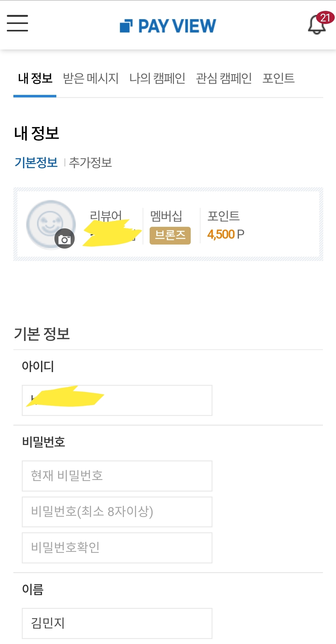Click the red 21 notification badge
Screen dimensions: 336x644
[x=325, y=18]
